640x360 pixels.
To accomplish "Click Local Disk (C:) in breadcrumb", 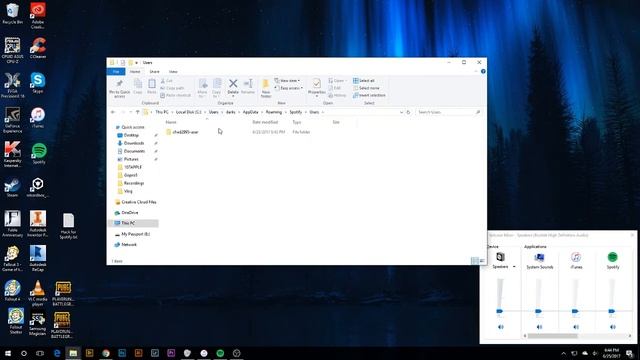I will click(189, 112).
